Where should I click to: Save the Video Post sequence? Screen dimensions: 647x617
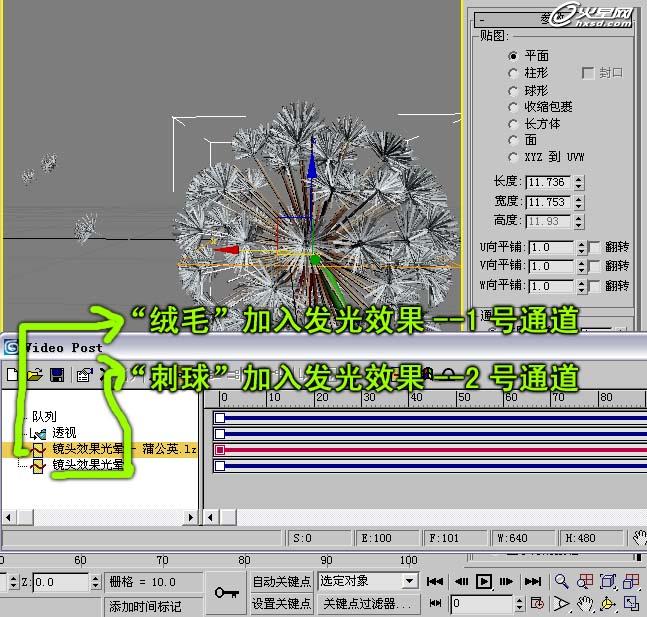coord(57,375)
